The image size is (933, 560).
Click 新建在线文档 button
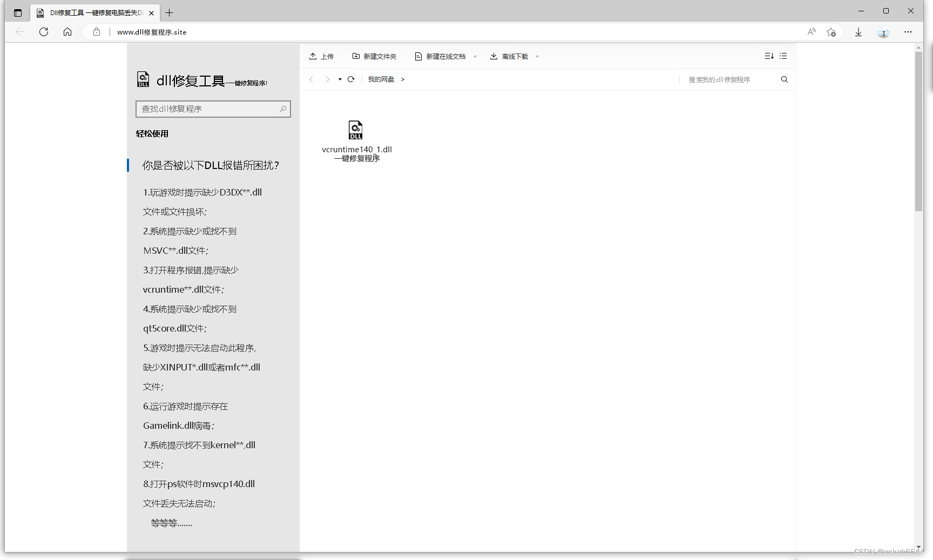point(440,56)
